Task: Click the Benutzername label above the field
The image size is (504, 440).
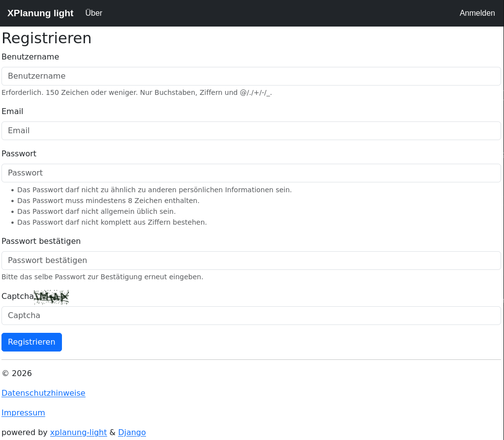Action: 30,57
